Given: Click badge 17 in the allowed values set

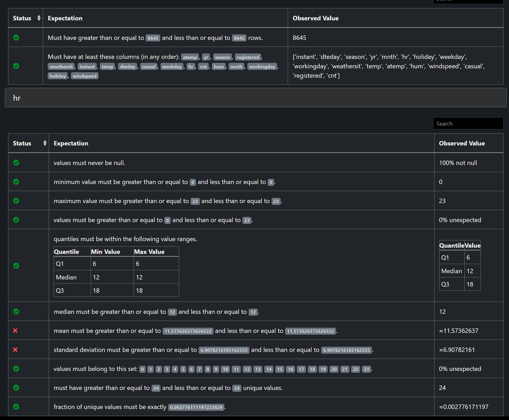Looking at the screenshot, I should (302, 369).
